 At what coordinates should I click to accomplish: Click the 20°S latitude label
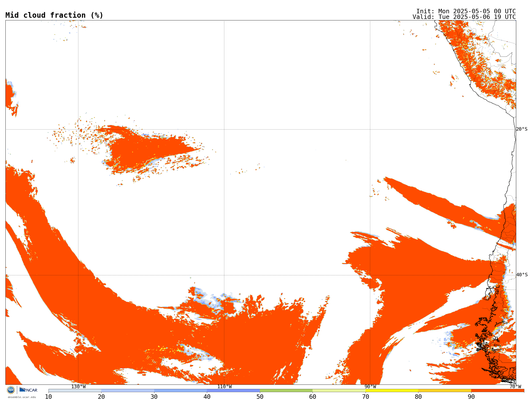[522, 129]
